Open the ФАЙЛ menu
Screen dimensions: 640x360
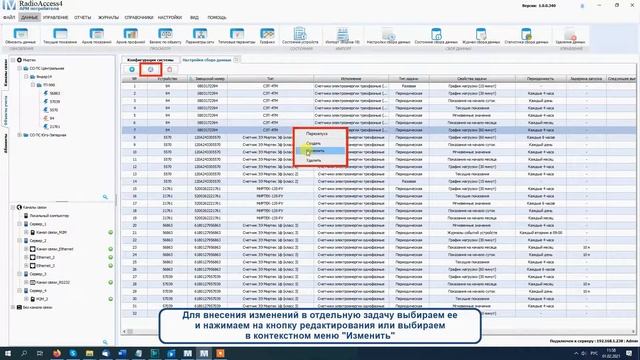tap(9, 18)
